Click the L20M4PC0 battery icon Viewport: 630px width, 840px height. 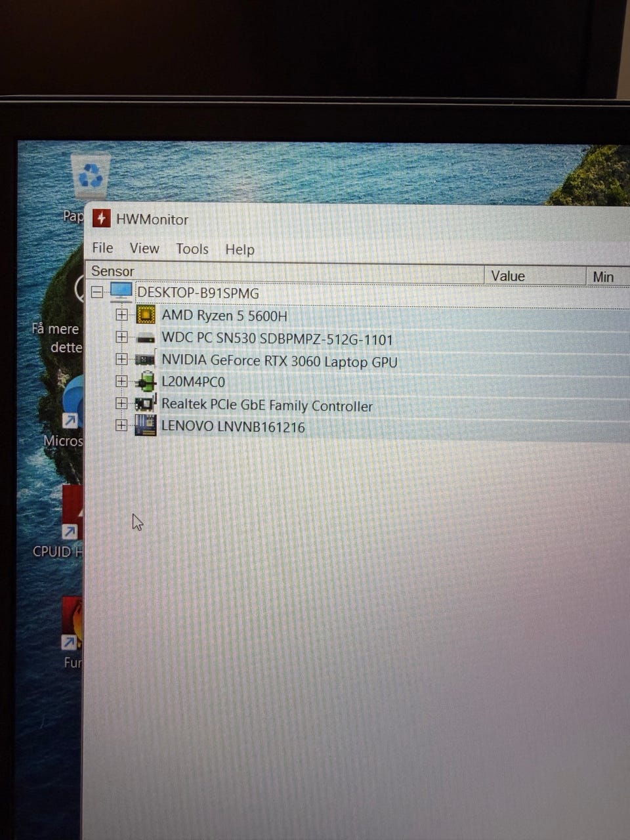click(145, 382)
